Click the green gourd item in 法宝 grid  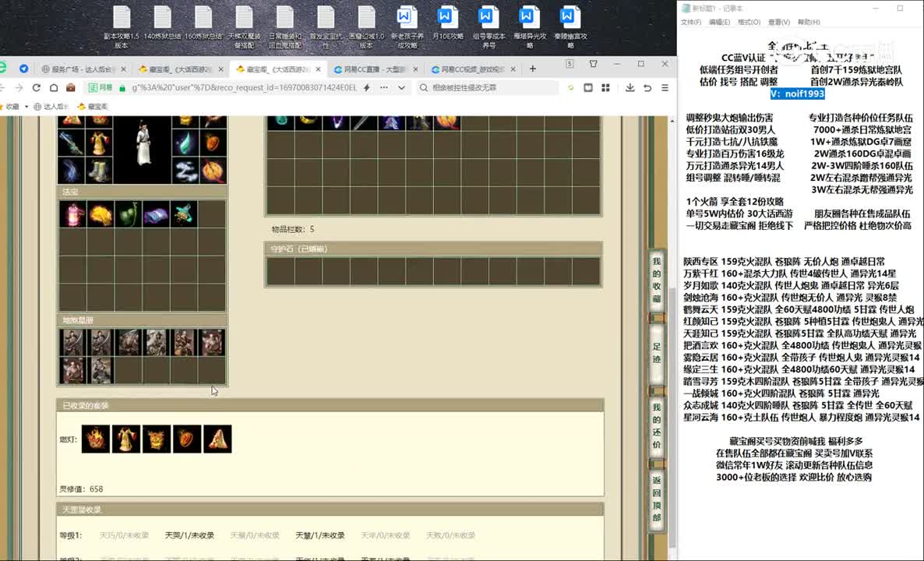[129, 214]
